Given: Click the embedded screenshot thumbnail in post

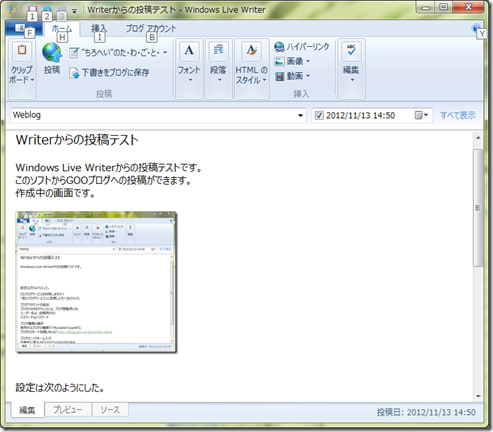Looking at the screenshot, I should [96, 282].
